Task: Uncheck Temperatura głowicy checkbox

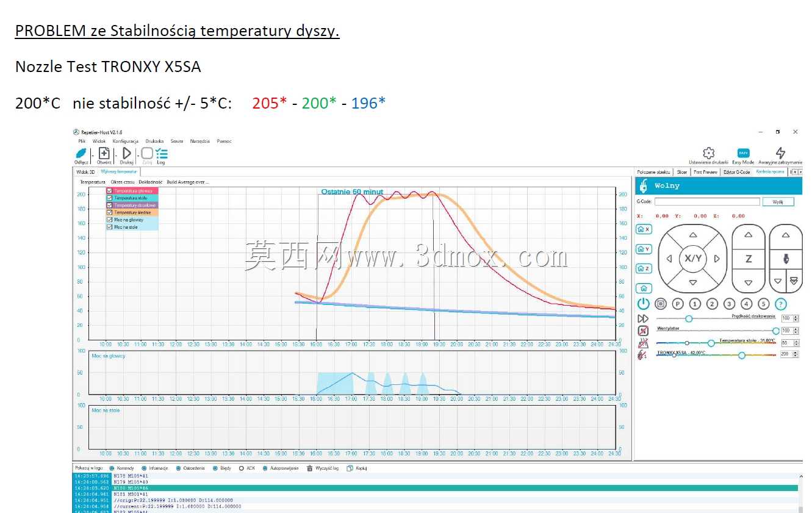Action: click(110, 191)
